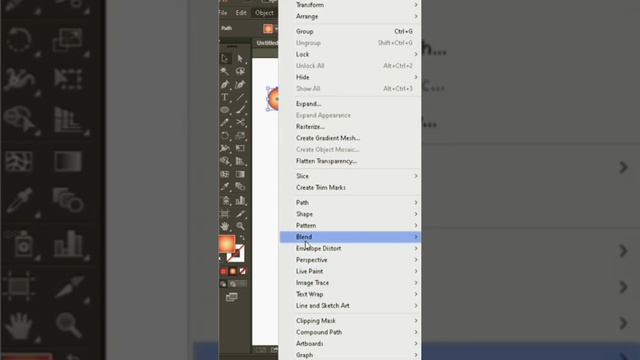Switch to Draw Normal mode
The height and width of the screenshot is (360, 640).
pos(223,284)
